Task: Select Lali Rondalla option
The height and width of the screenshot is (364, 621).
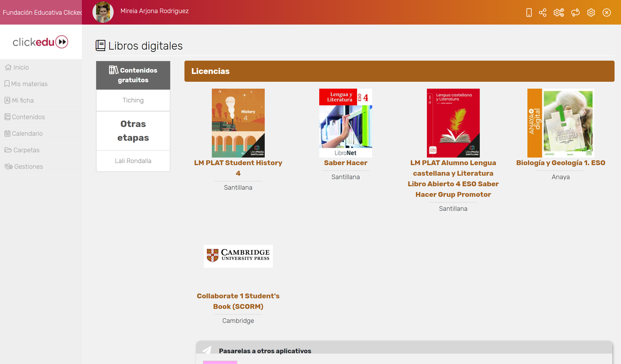Action: coord(133,161)
